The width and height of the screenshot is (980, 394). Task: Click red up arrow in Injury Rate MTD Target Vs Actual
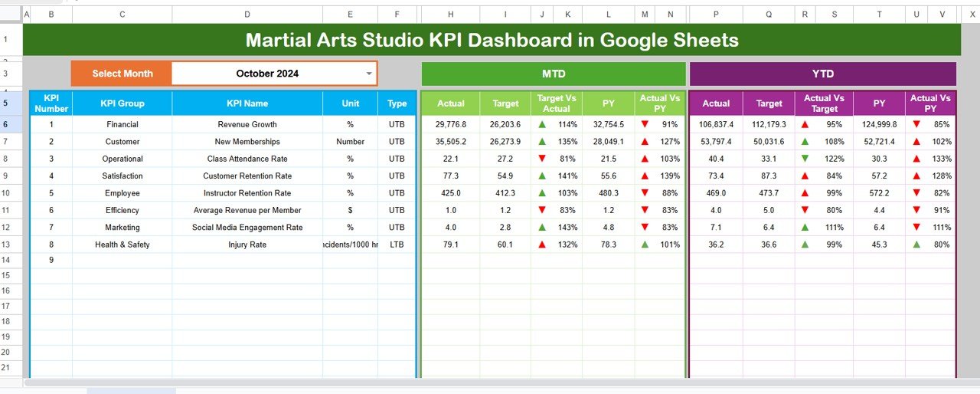pos(542,245)
